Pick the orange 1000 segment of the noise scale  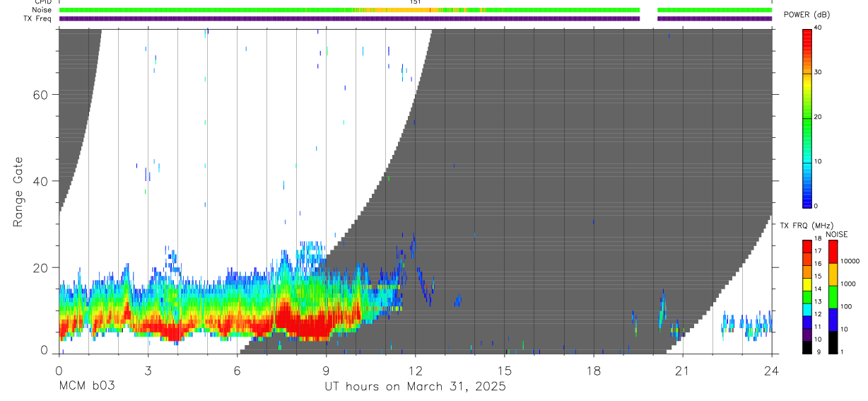tap(833, 274)
